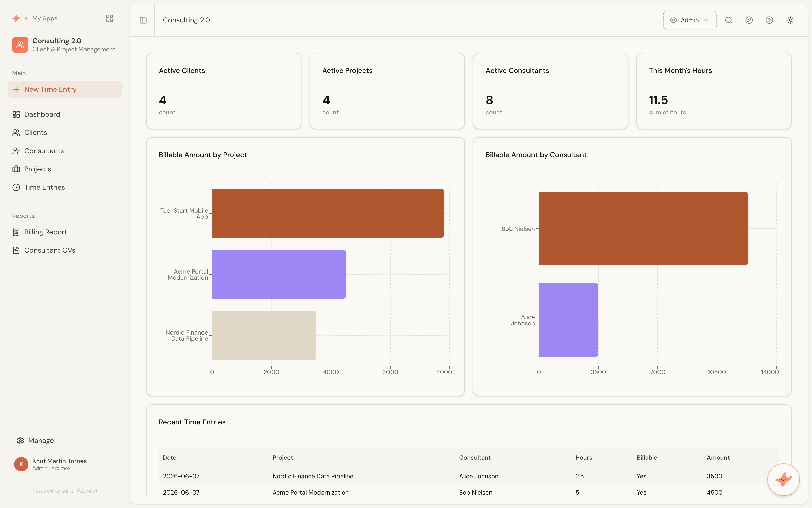The image size is (812, 508).
Task: Toggle the sidebar panel icon
Action: coord(143,20)
